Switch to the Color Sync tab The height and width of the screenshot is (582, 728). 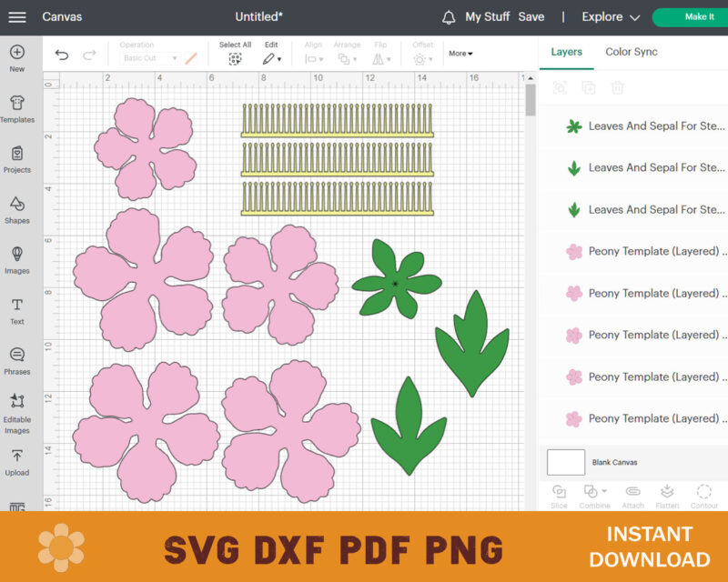[x=631, y=52]
